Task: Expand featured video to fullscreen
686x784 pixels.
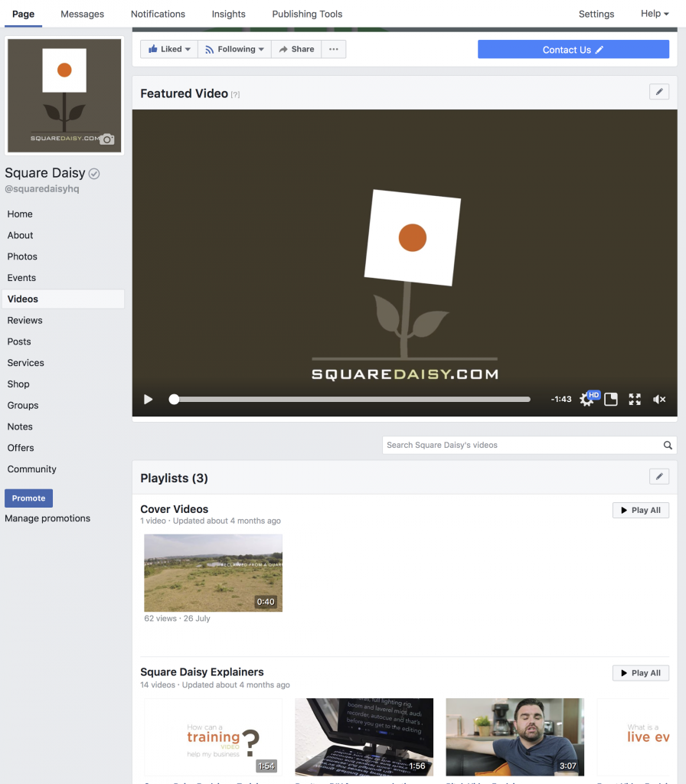Action: (635, 399)
